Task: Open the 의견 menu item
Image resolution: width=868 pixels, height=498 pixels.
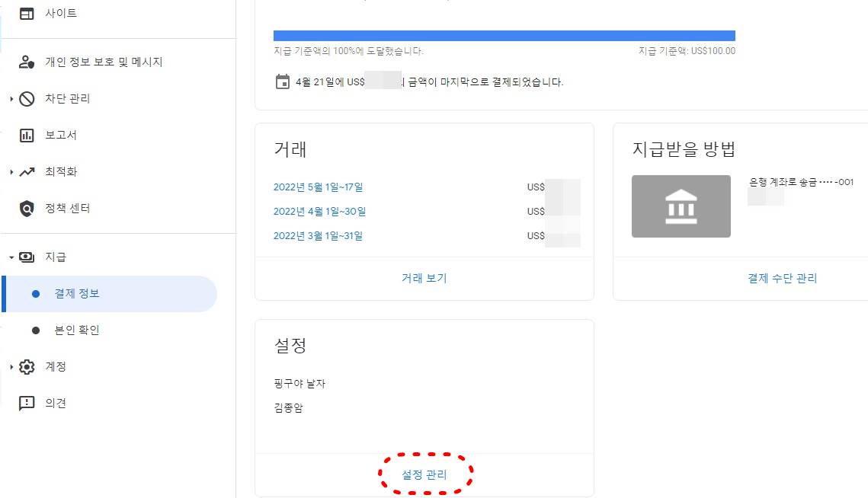Action: (56, 404)
